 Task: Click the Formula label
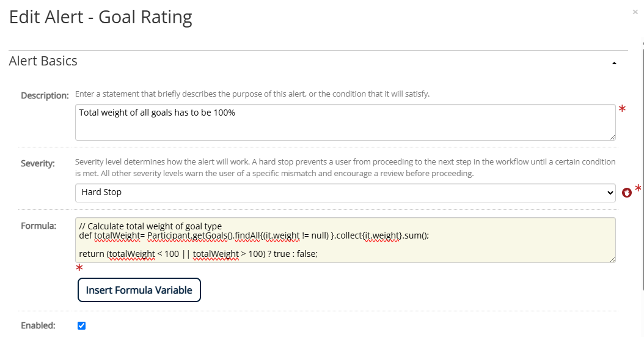tap(38, 226)
